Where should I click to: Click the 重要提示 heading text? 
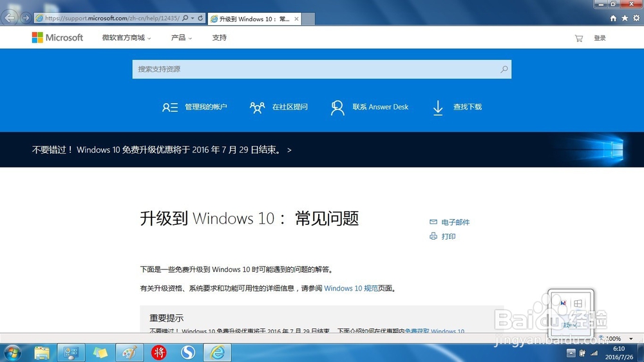point(166,318)
